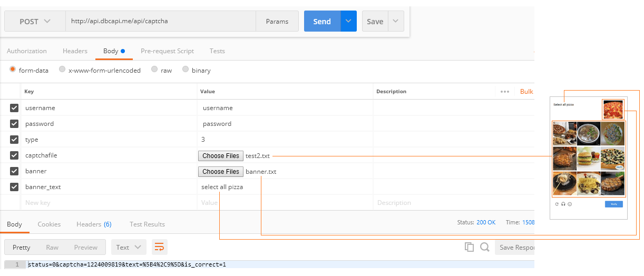The image size is (644, 276).
Task: Click the search response magnifier icon
Action: tap(484, 247)
